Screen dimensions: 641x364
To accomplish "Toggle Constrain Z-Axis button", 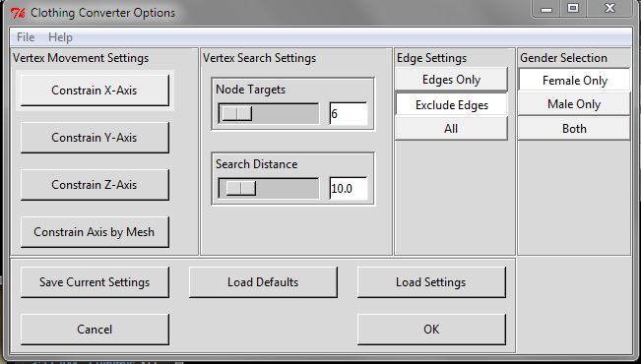I will (x=95, y=185).
